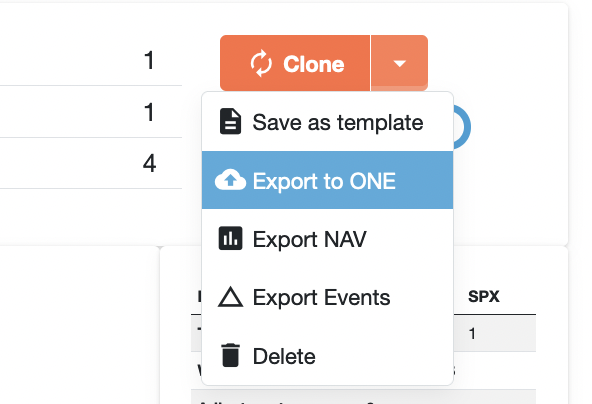Click the cloud upload icon for Export to ONE
Screen dimensions: 592x404
(230, 180)
